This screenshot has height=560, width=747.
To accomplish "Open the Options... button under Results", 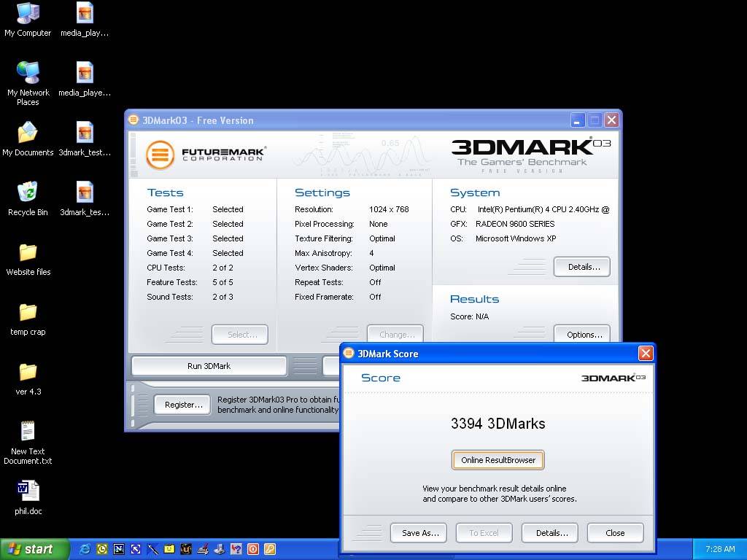I will click(x=581, y=334).
